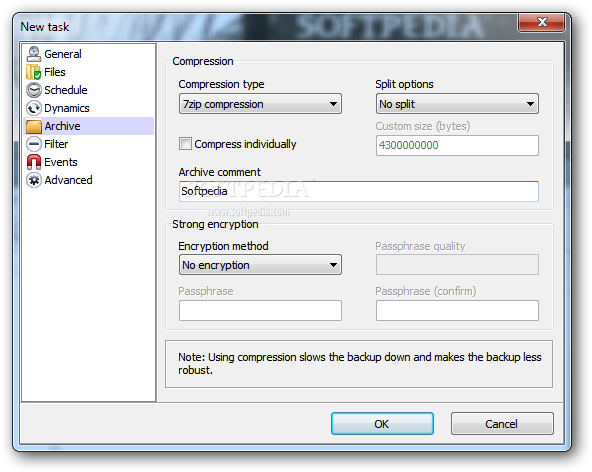The image size is (592, 472).
Task: Click the Advanced gear icon
Action: click(34, 180)
